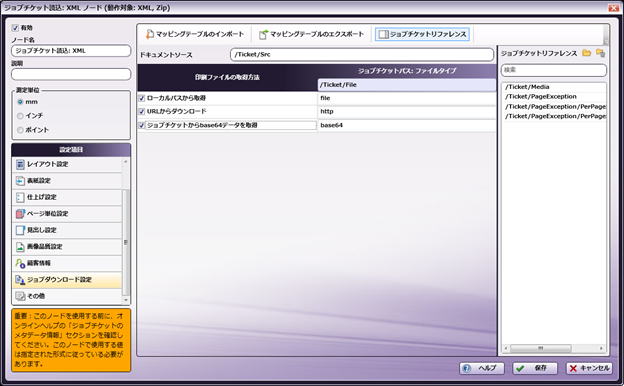Click right arrow of reference list scrollbar
624x386 pixels.
(601, 348)
